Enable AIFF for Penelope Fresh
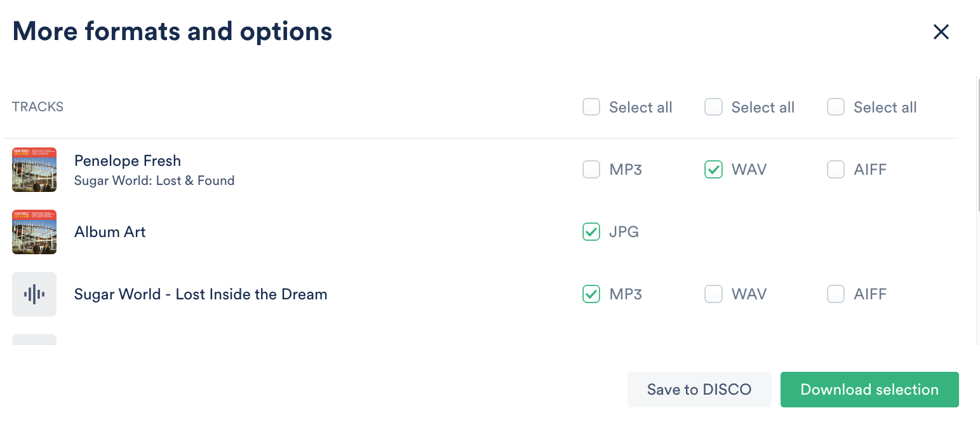This screenshot has width=980, height=429. (x=836, y=170)
